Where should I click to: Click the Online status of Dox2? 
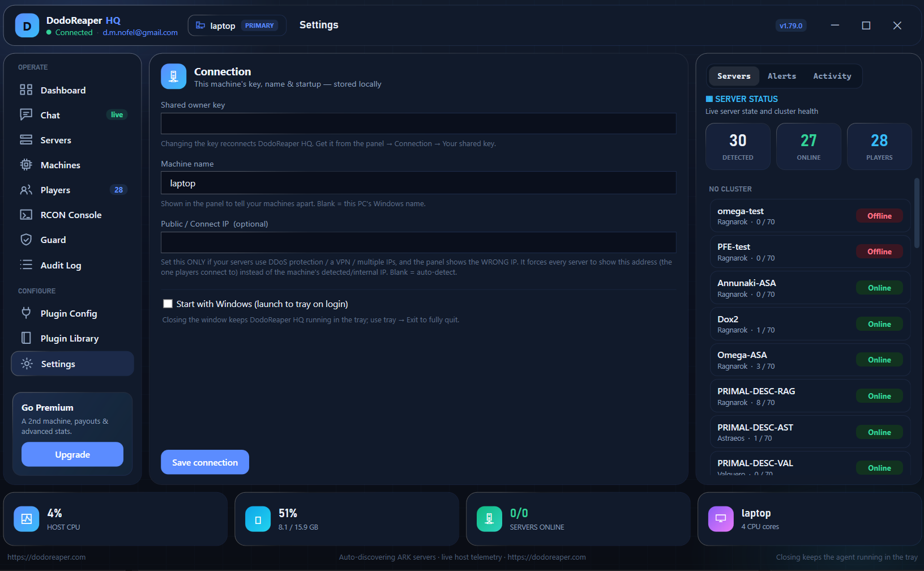point(879,324)
